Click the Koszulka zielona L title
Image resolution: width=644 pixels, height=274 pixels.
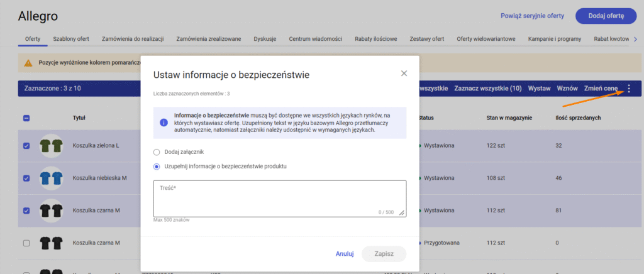click(x=96, y=146)
